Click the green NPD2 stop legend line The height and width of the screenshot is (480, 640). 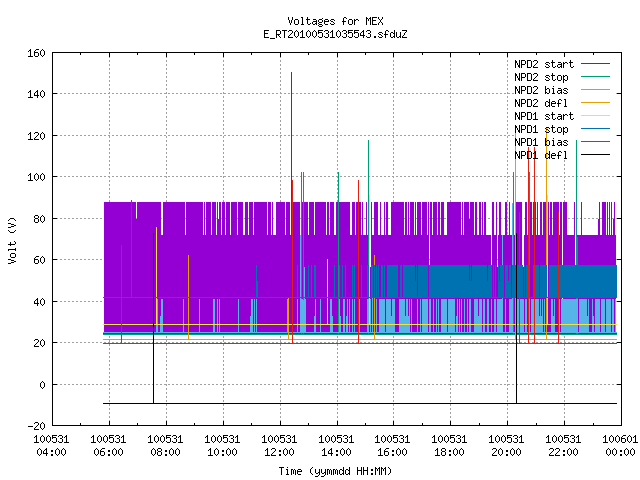[x=596, y=76]
